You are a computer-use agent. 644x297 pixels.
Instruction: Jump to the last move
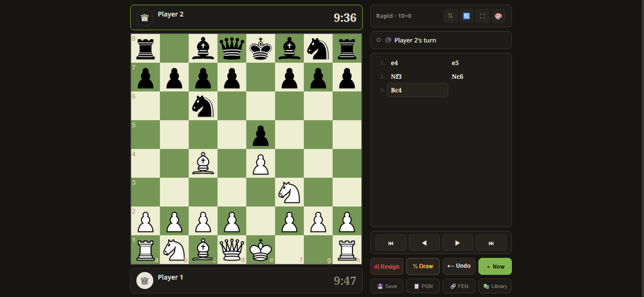pos(491,243)
